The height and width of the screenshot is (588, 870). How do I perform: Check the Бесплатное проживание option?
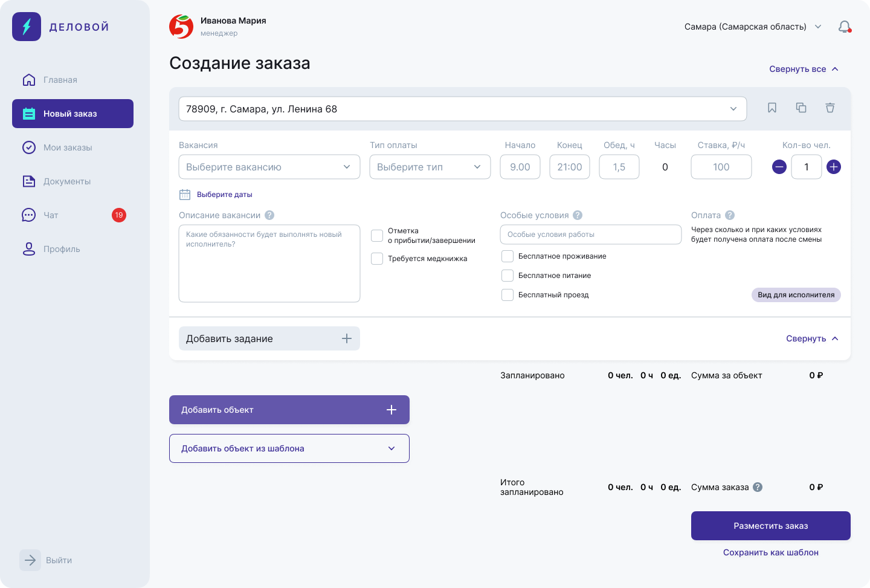(x=507, y=256)
